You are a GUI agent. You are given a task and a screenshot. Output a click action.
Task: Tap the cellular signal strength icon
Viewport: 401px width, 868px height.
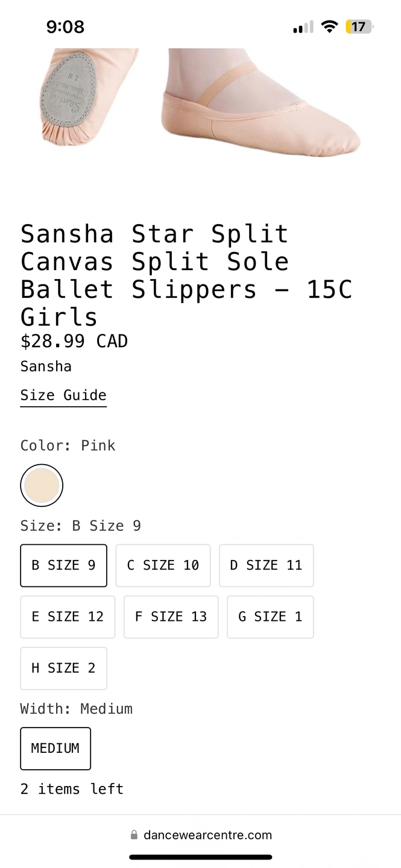(x=303, y=27)
